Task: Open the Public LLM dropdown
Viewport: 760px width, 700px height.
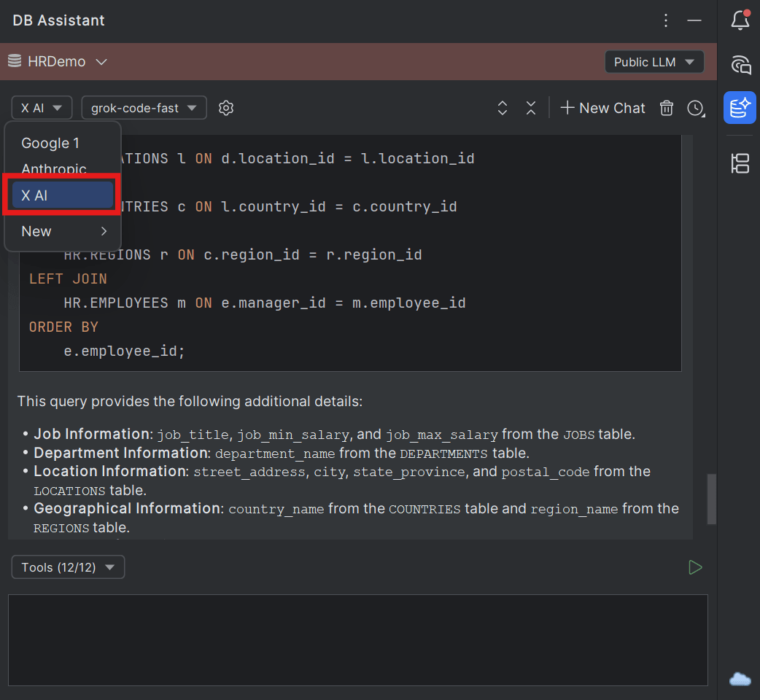Action: 654,62
